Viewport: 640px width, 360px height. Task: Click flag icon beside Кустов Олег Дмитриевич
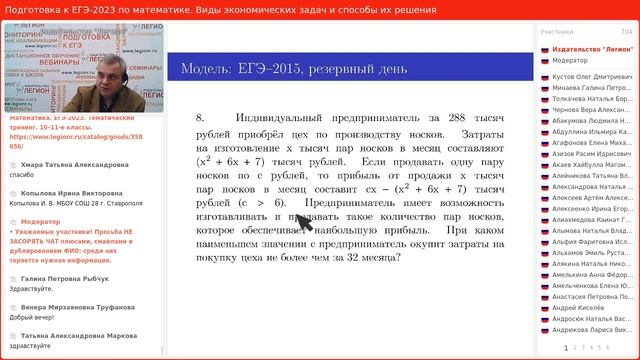click(x=545, y=77)
